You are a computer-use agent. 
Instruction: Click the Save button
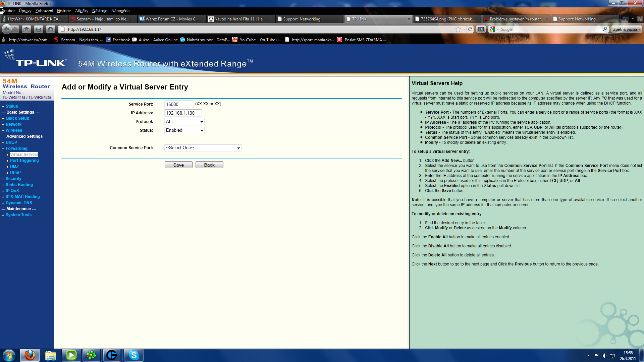[x=178, y=165]
